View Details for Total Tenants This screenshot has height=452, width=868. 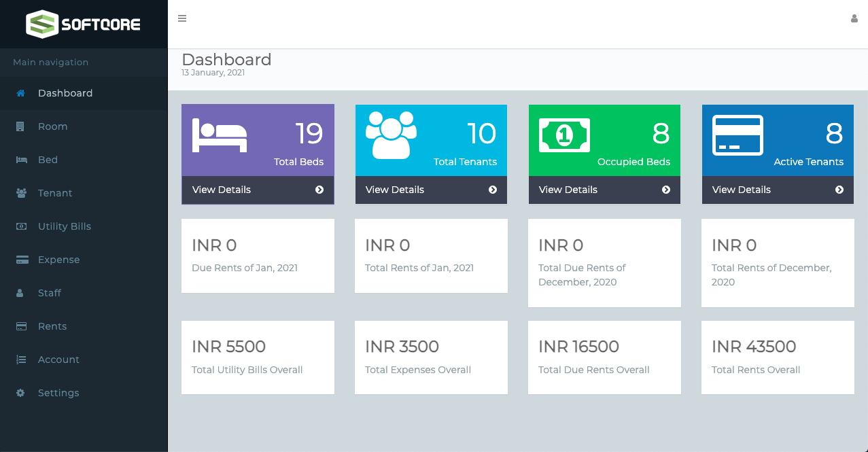(431, 190)
